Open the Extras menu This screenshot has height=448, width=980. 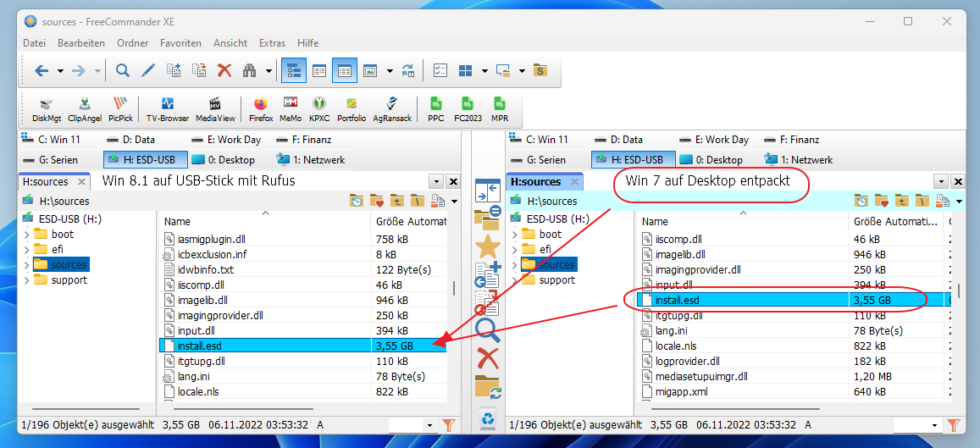(x=273, y=43)
